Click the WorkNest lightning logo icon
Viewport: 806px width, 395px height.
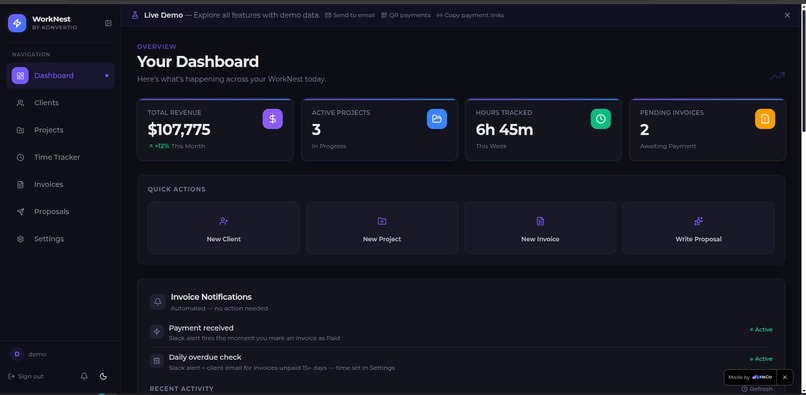17,23
